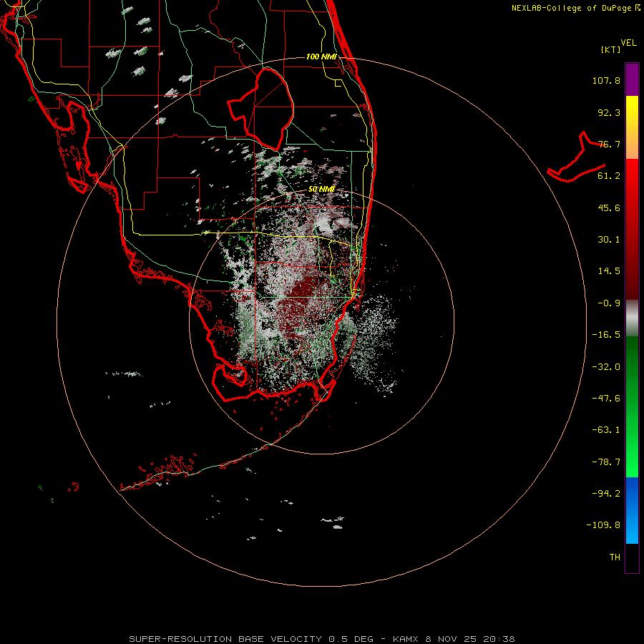Select the 45.6 legend value
Screen dimensions: 644x644
pyautogui.click(x=609, y=208)
